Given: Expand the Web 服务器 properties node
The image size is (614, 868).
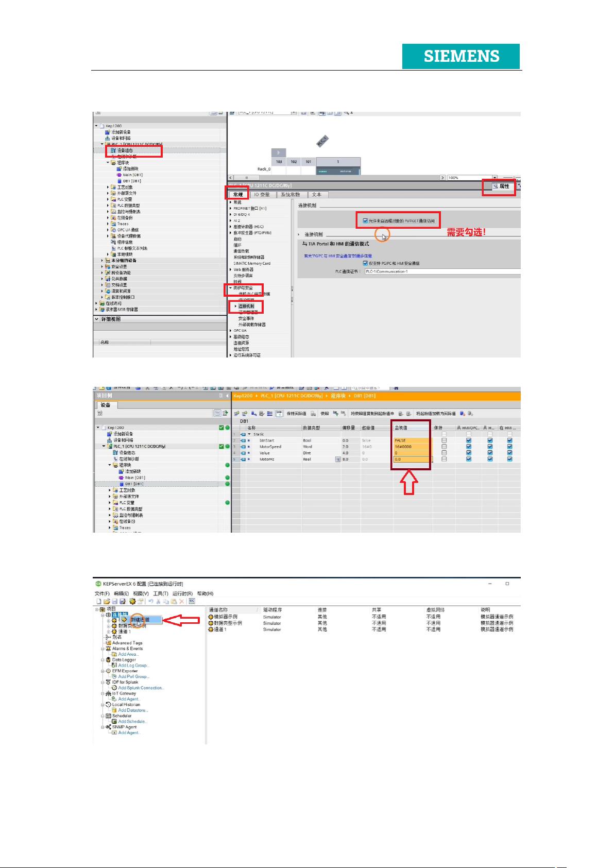Looking at the screenshot, I should click(x=231, y=269).
